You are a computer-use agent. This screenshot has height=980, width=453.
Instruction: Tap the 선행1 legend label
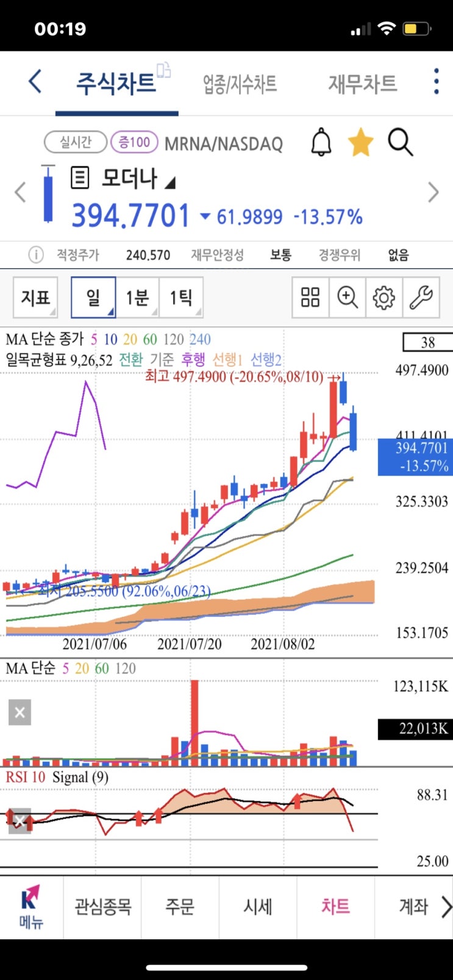click(x=227, y=360)
